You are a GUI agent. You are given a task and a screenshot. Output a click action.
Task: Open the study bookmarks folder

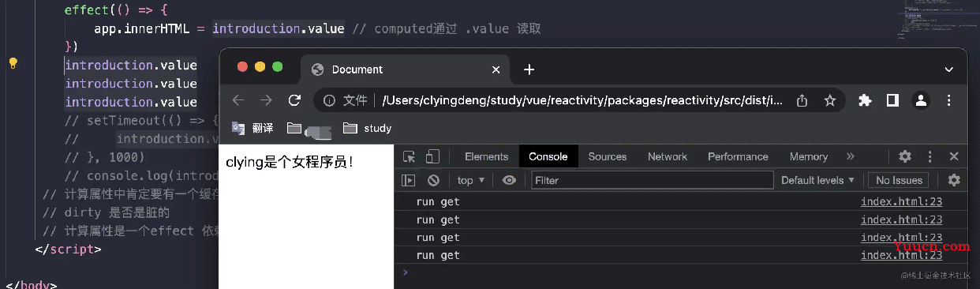click(368, 128)
